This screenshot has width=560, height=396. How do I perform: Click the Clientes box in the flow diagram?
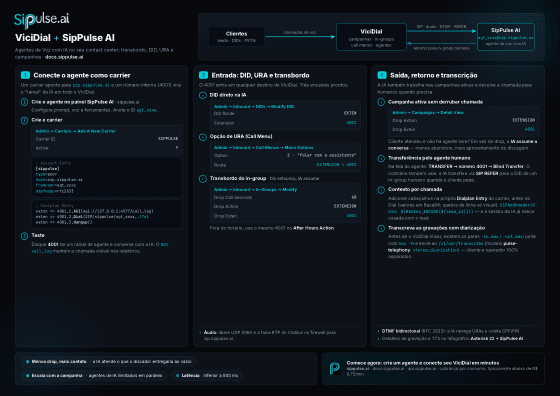(x=236, y=37)
